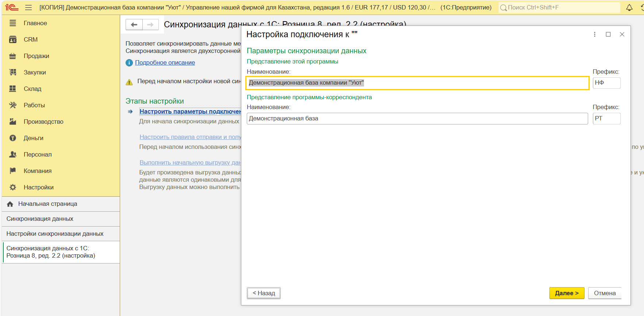Open the Подробное описание link
The image size is (644, 316).
165,63
